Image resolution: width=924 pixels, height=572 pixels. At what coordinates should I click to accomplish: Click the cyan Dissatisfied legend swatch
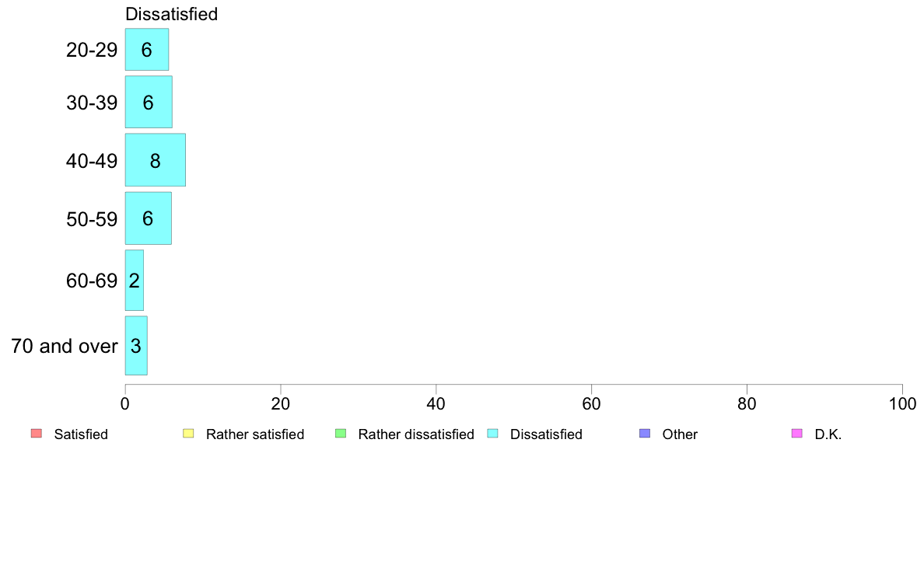tap(492, 434)
